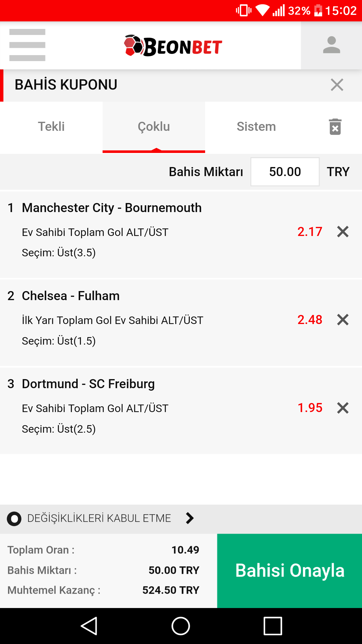Image resolution: width=362 pixels, height=644 pixels.
Task: Switch to the Sistem tab
Action: pyautogui.click(x=256, y=127)
